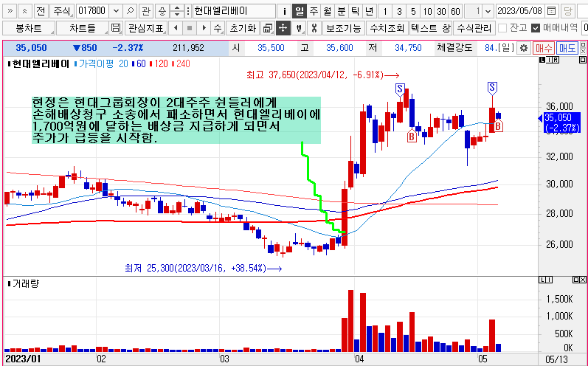This screenshot has height=366, width=588.
Task: Open 수식관리 formula manager
Action: coord(474,28)
